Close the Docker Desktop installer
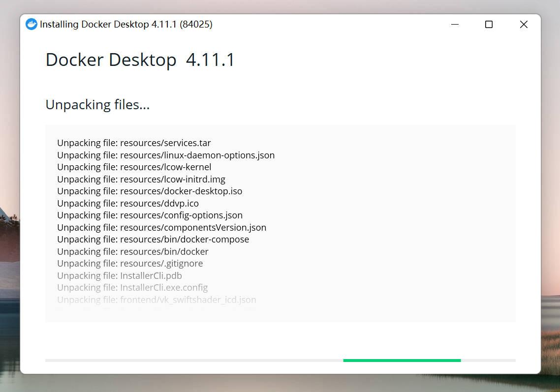The image size is (560, 392). click(x=524, y=24)
